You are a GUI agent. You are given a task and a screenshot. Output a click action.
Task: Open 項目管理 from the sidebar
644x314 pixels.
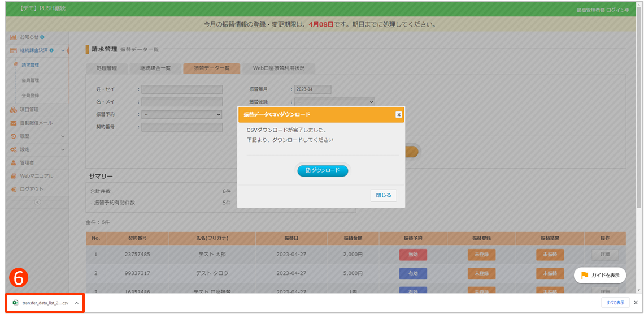pyautogui.click(x=29, y=110)
